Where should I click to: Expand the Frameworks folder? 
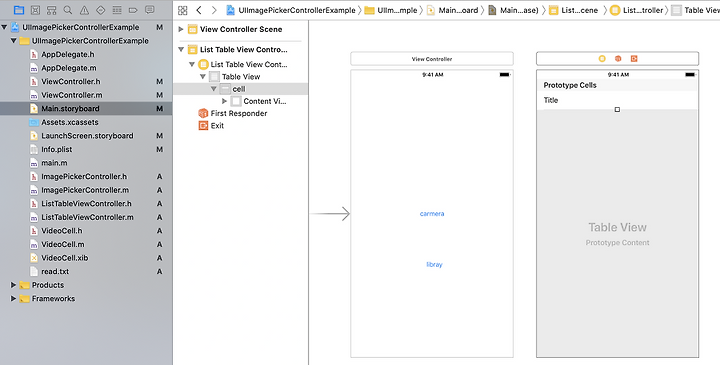[x=13, y=298]
